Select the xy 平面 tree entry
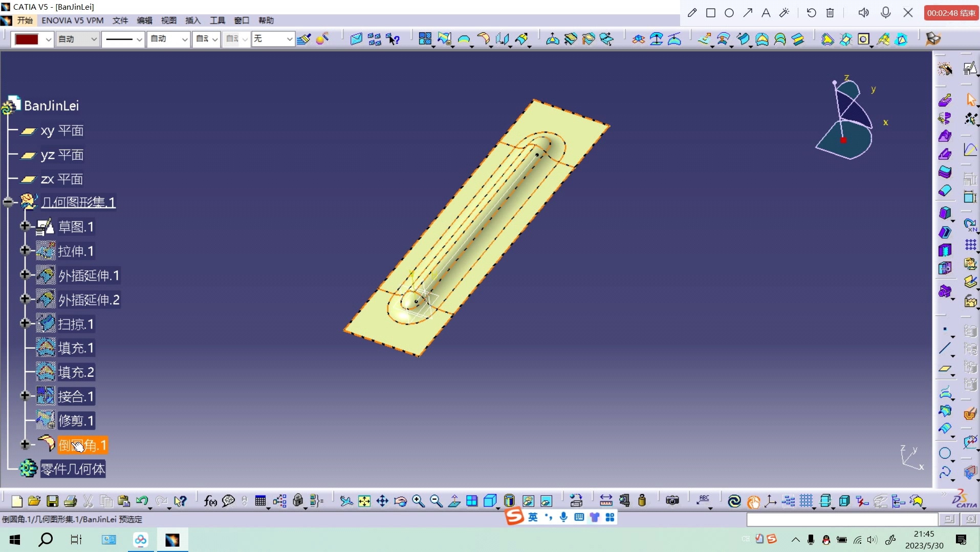 point(62,131)
